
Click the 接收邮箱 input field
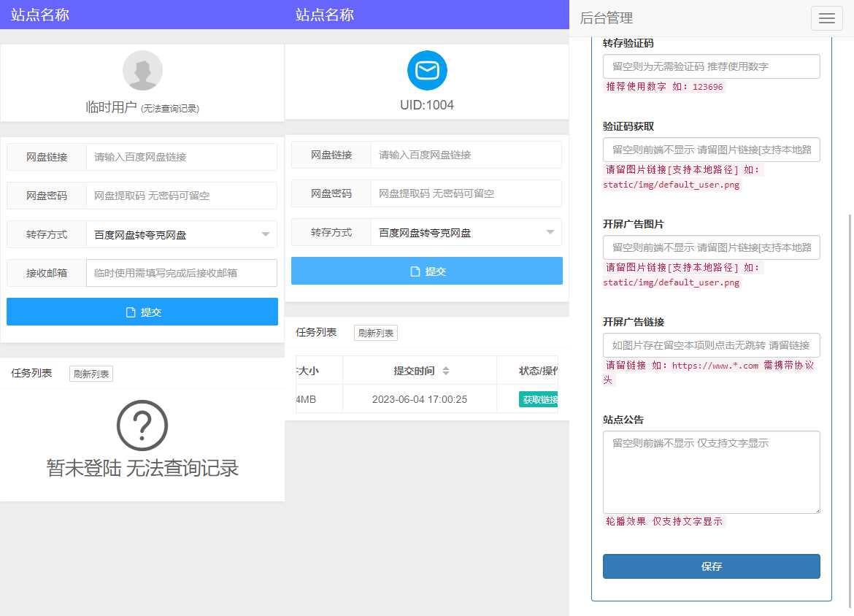point(181,272)
